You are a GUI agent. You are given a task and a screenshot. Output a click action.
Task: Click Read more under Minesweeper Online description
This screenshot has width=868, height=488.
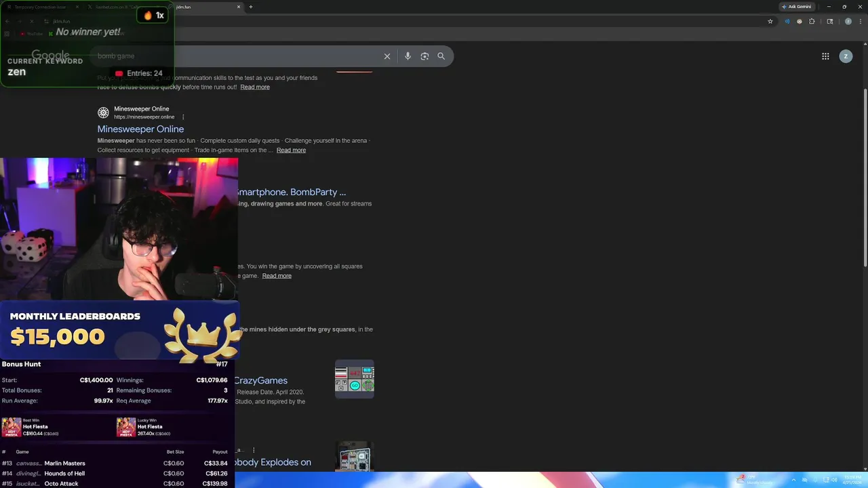click(291, 150)
